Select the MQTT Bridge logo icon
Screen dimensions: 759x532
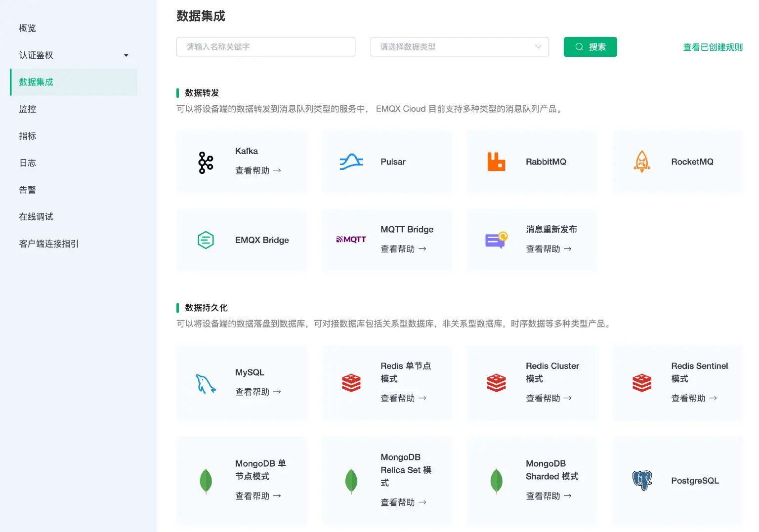click(351, 240)
